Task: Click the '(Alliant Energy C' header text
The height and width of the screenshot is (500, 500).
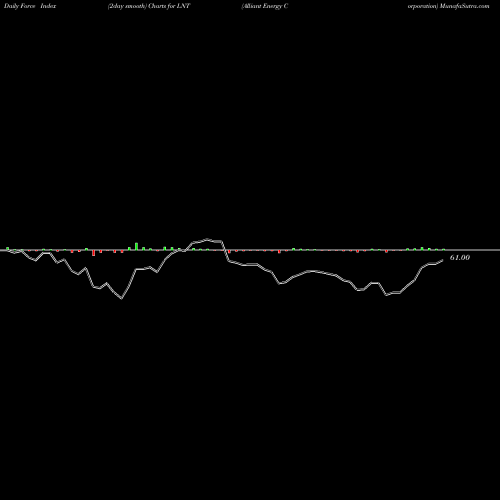Action: tap(265, 6)
